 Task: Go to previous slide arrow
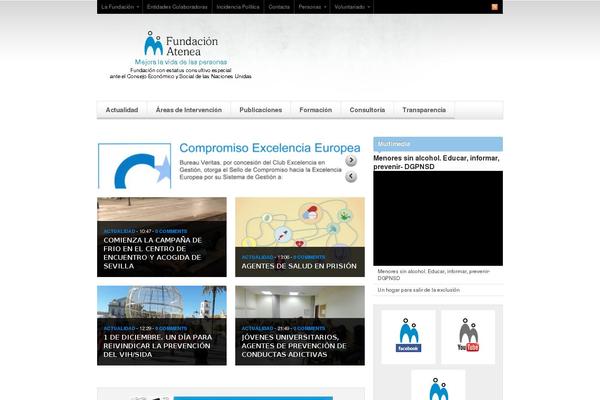351,176
